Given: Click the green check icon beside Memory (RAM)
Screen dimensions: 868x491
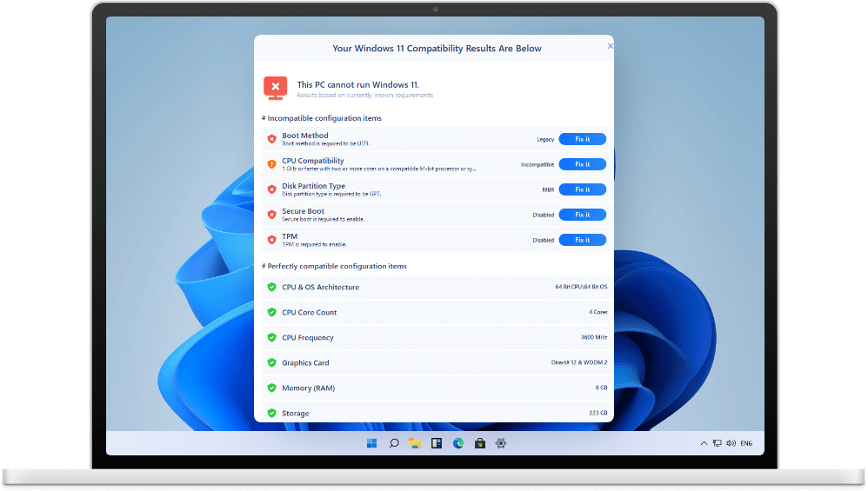Looking at the screenshot, I should 272,388.
